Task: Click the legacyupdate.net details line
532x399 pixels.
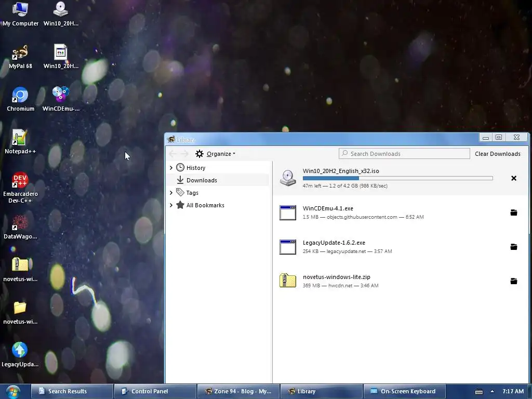Action: pyautogui.click(x=347, y=251)
